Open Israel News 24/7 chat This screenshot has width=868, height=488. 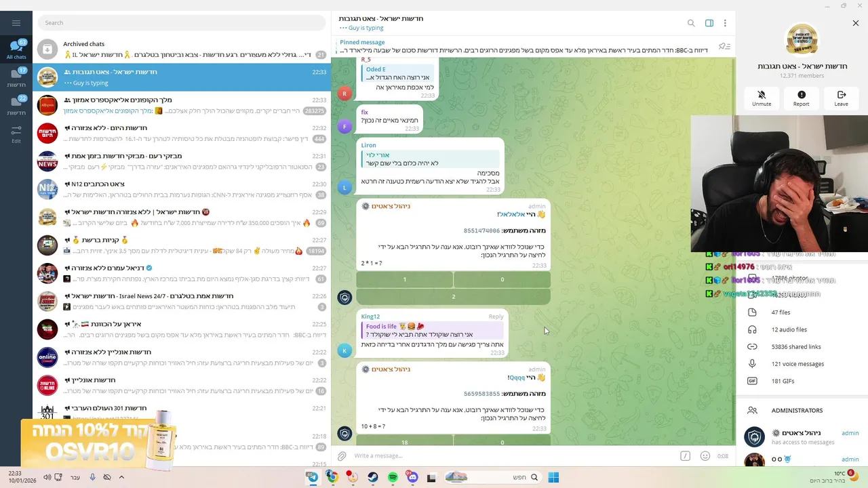pyautogui.click(x=182, y=302)
